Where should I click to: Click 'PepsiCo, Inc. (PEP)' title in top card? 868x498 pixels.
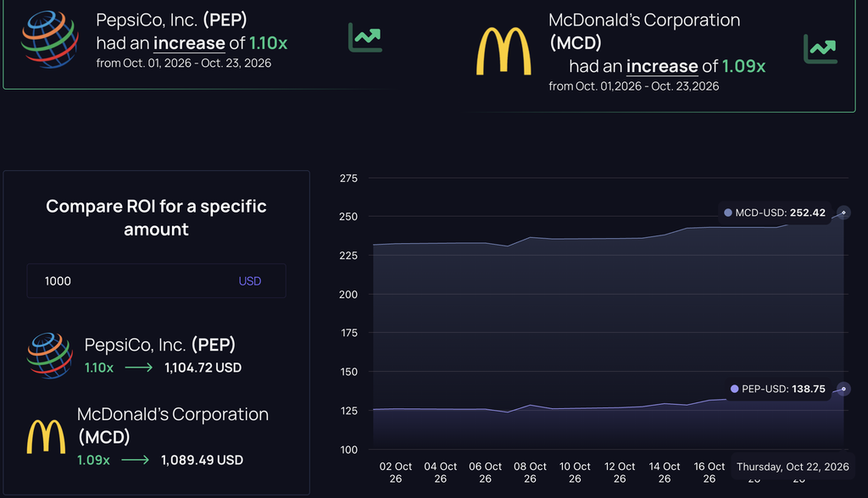pos(171,20)
